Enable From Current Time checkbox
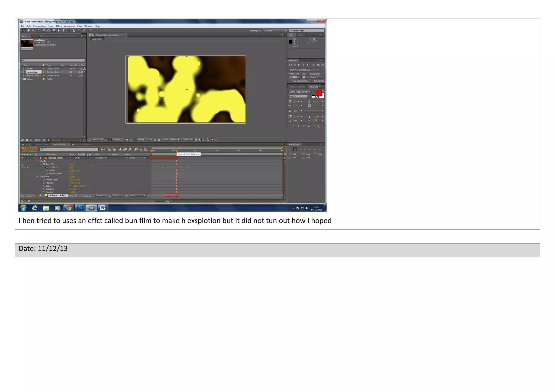Image resolution: width=555 pixels, height=392 pixels. tap(290, 81)
